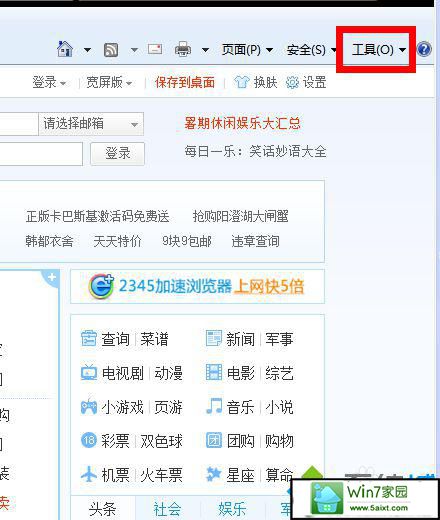Click the 登录 button beside password field
Image resolution: width=440 pixels, height=520 pixels.
[x=117, y=154]
